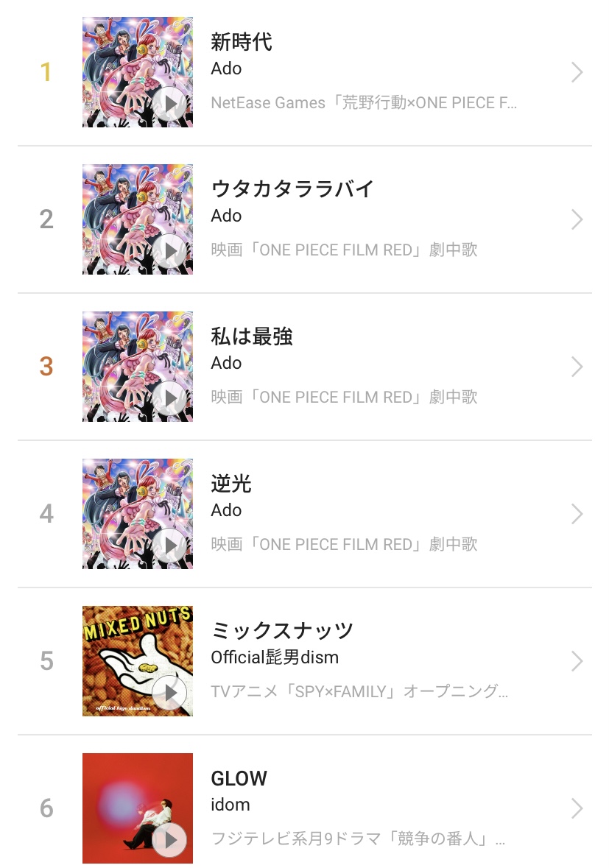Play the ウタカタララバイ track preview

tap(170, 251)
